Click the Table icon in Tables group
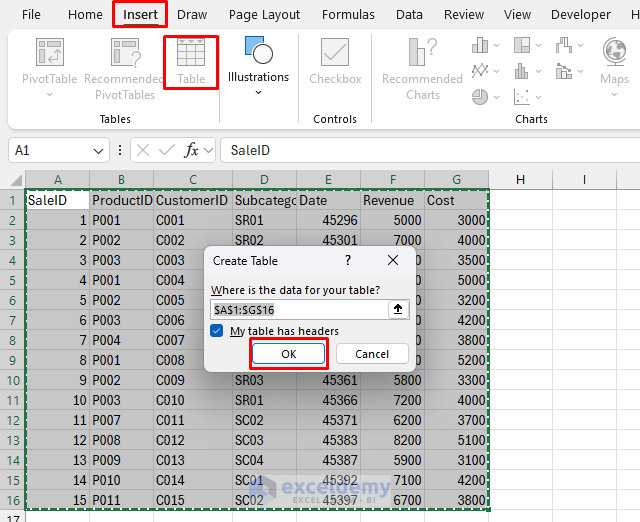The width and height of the screenshot is (640, 522). click(x=191, y=52)
